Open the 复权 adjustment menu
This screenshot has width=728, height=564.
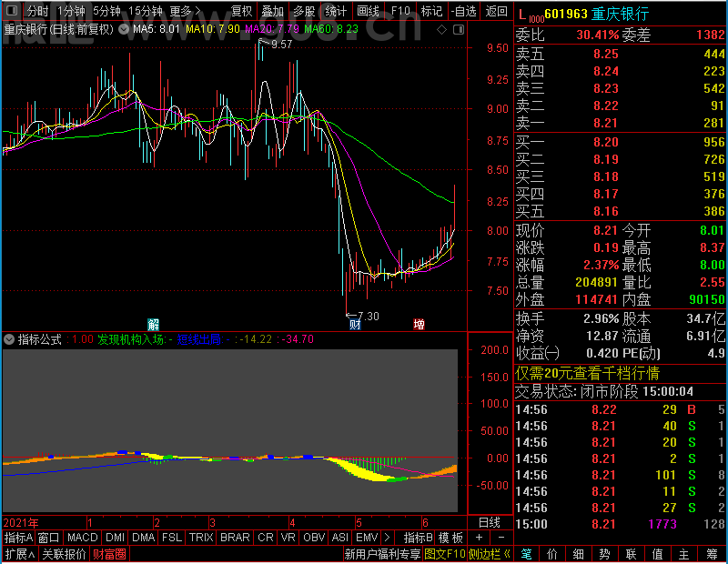pyautogui.click(x=241, y=11)
